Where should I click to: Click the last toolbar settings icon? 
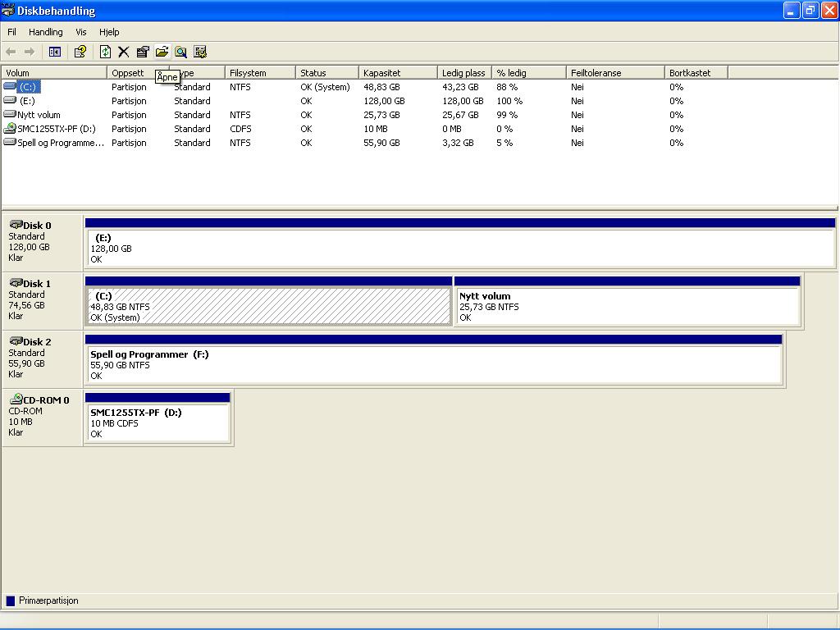pos(200,52)
